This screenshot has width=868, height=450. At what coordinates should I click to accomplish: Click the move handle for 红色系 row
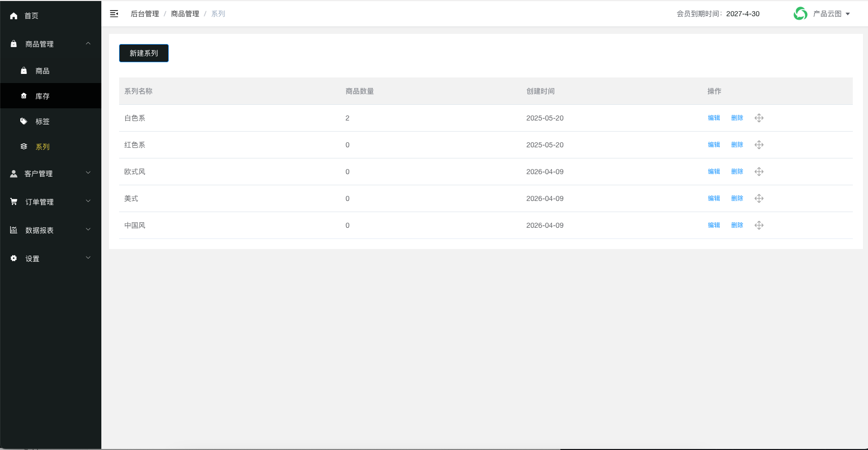coord(759,145)
